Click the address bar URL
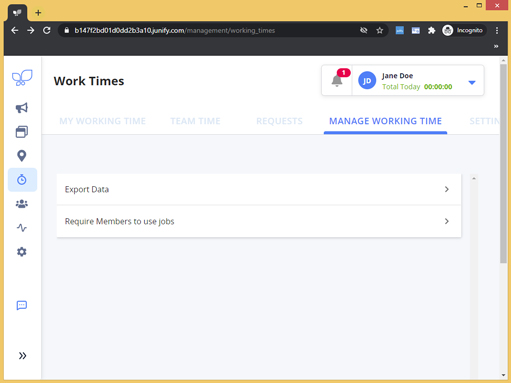Screen dimensions: 511x383 175,31
